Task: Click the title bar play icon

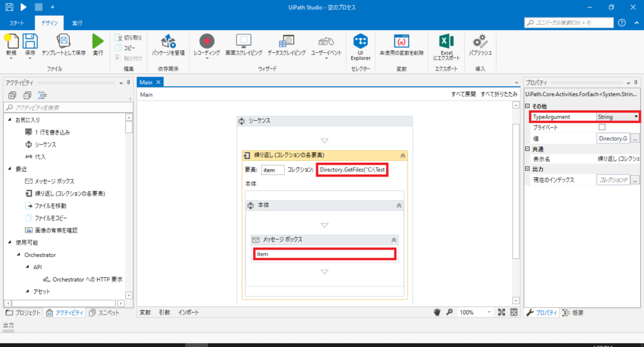Action: tap(23, 7)
